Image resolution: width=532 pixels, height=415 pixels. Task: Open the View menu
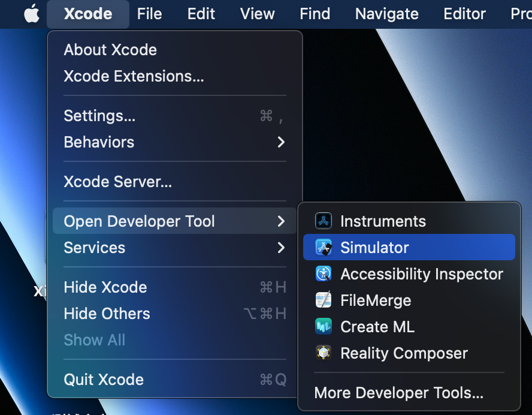257,14
